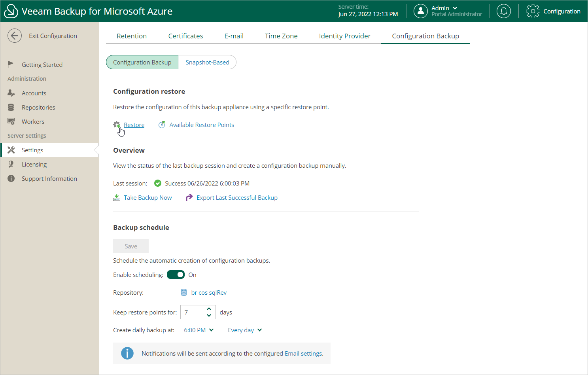
Task: Open the Every day schedule dropdown
Action: [245, 330]
